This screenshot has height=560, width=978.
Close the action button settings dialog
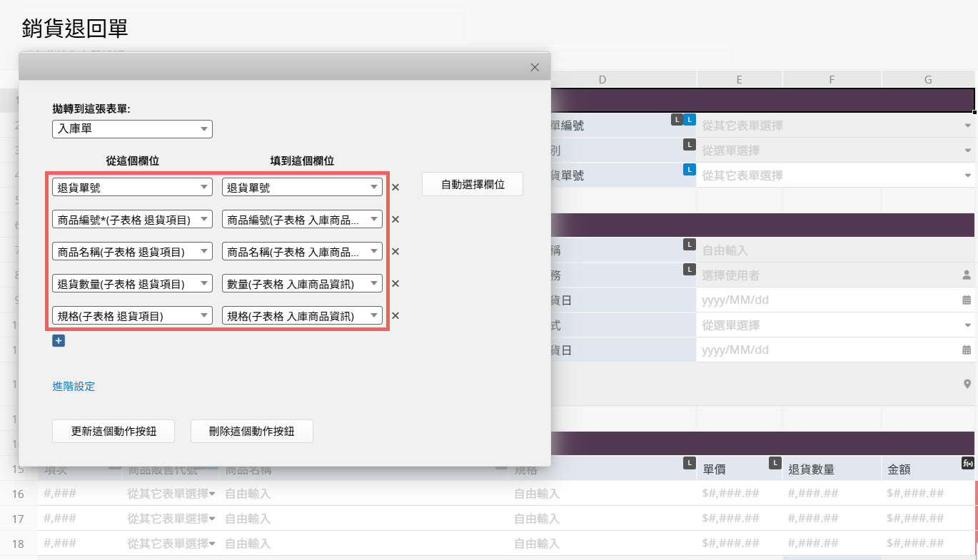535,67
